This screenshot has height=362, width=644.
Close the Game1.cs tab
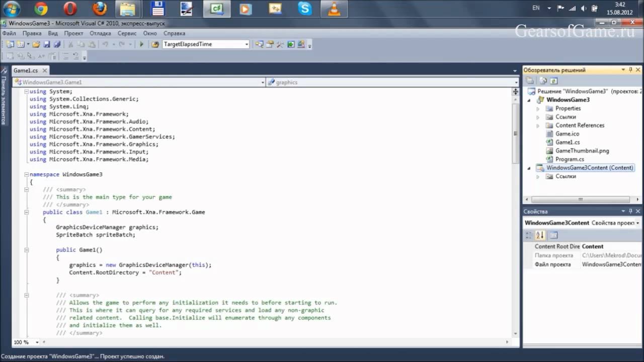click(x=44, y=71)
